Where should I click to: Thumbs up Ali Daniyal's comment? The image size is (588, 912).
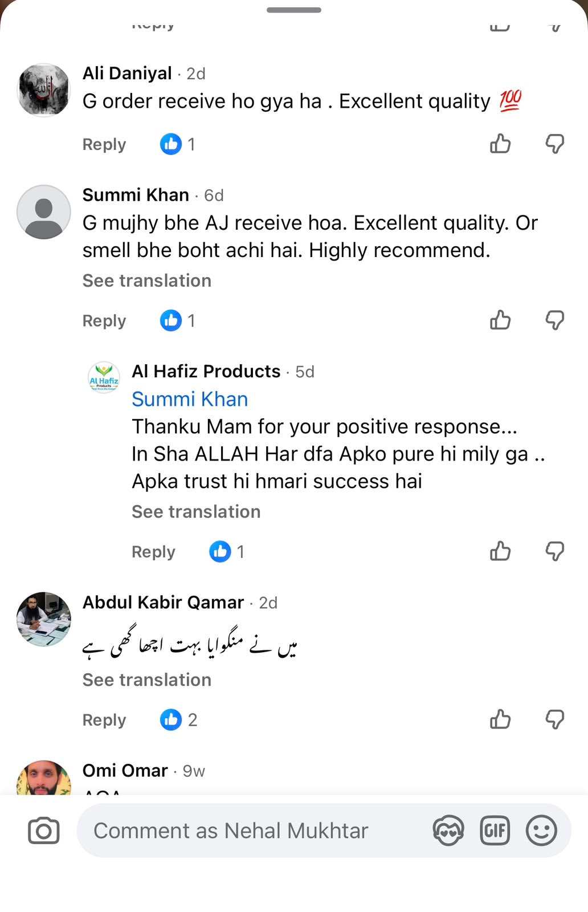click(500, 144)
